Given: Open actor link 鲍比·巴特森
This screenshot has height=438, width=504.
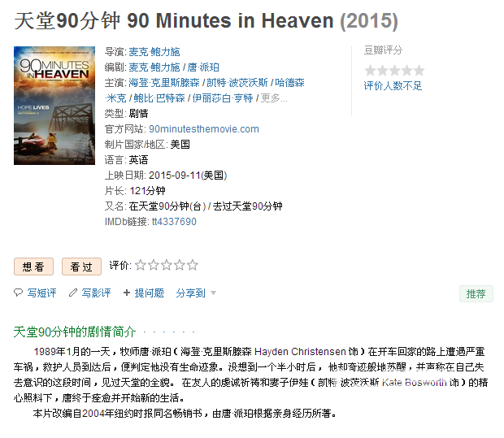Looking at the screenshot, I should pyautogui.click(x=159, y=98).
